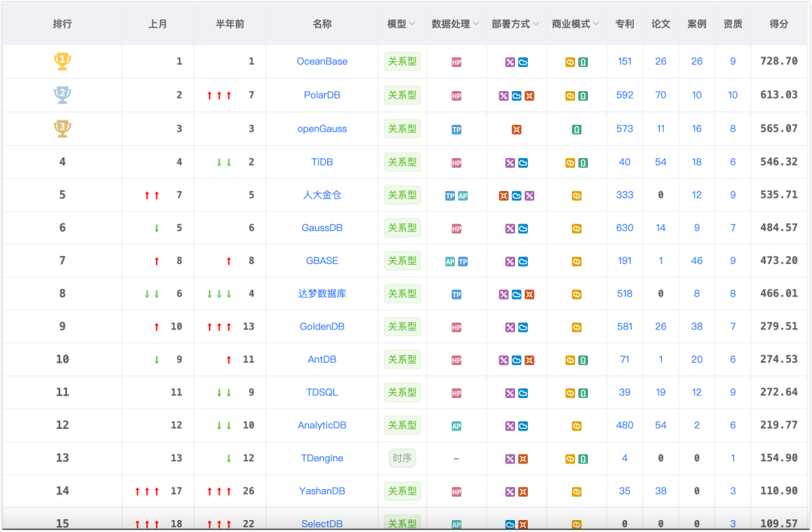Screen dimensions: 812x532
Task: Open the GoldenDB database link
Action: click(x=322, y=326)
